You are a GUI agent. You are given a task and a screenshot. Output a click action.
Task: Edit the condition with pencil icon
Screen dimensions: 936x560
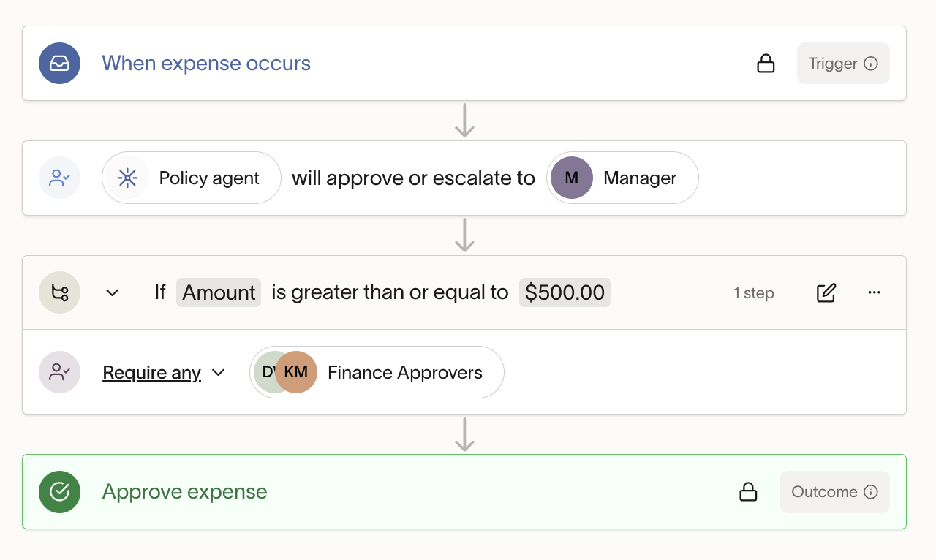(x=826, y=292)
